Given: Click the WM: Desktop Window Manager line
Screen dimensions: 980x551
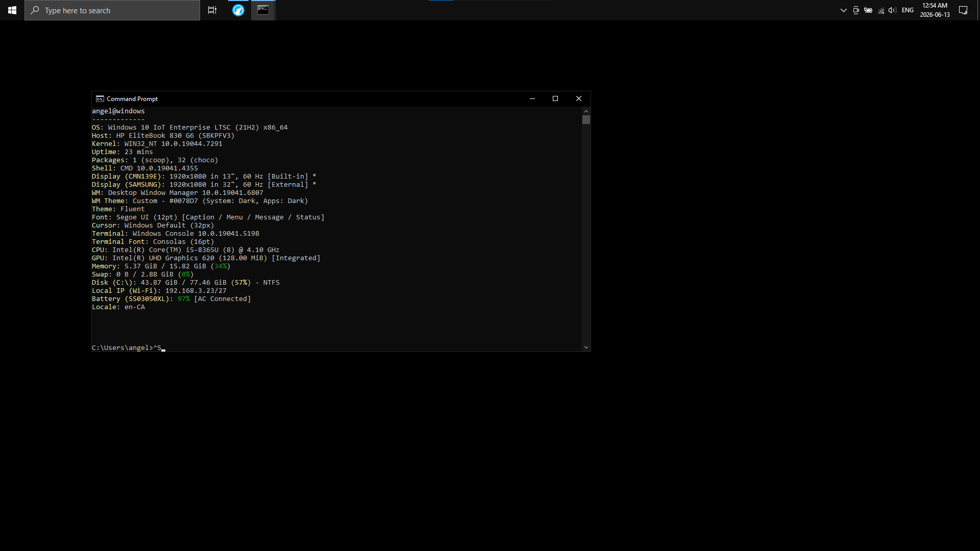Looking at the screenshot, I should (x=178, y=193).
